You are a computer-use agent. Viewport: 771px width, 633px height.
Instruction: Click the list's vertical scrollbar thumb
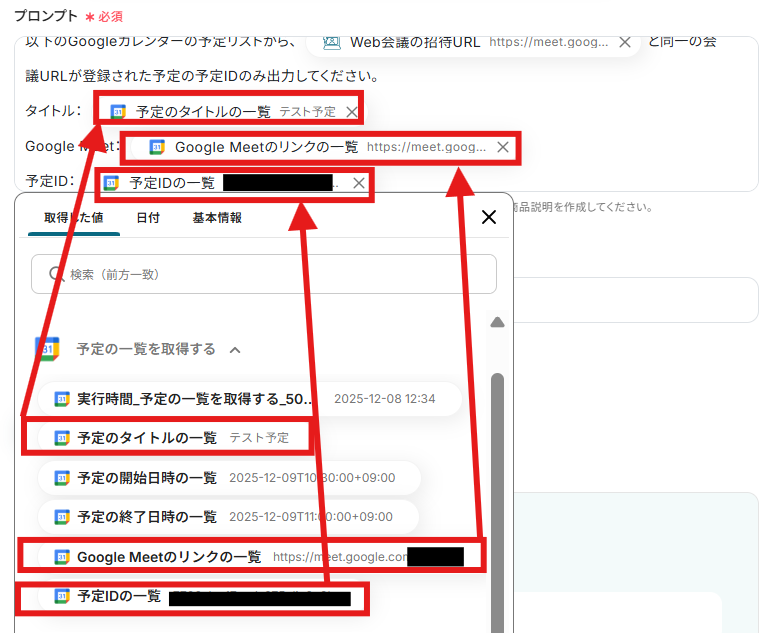click(x=498, y=502)
